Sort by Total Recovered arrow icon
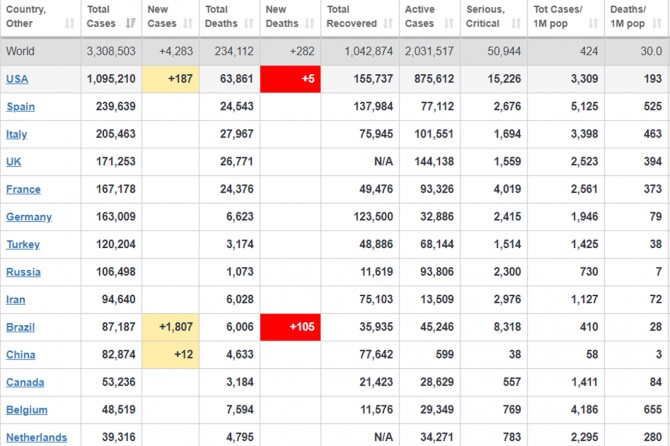670x446 pixels. 388,23
